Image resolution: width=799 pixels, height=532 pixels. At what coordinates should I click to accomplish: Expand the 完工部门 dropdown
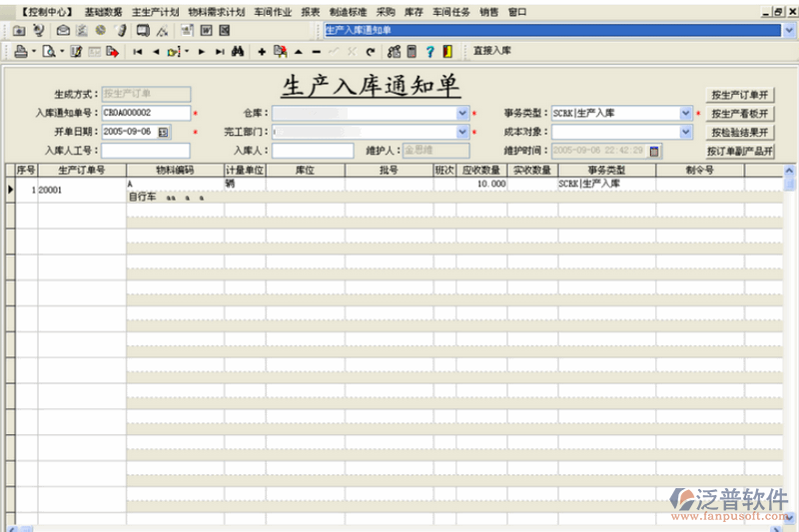click(462, 132)
